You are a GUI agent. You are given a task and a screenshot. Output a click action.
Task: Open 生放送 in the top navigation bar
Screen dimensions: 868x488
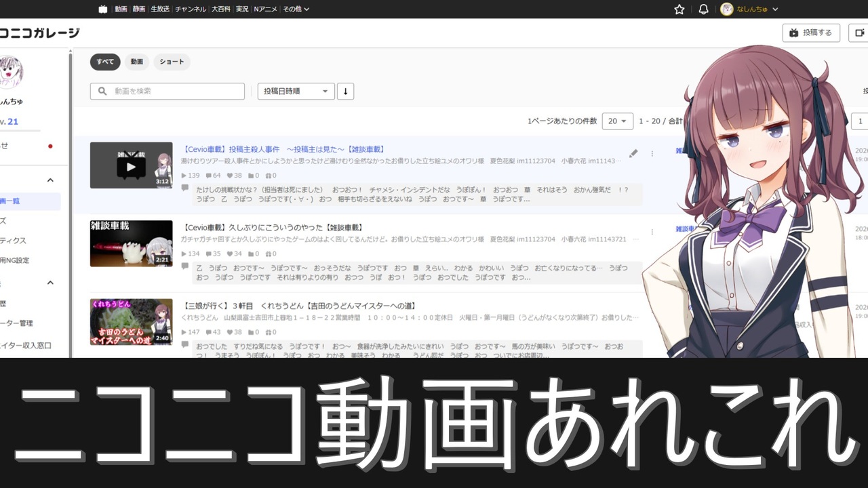tap(160, 9)
